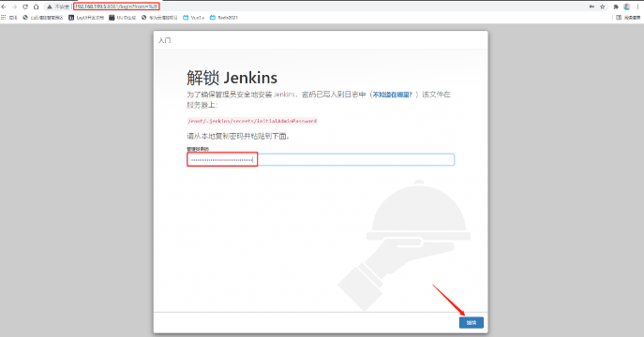The height and width of the screenshot is (337, 644).
Task: Open the Vue3.x bookmark
Action: point(193,18)
